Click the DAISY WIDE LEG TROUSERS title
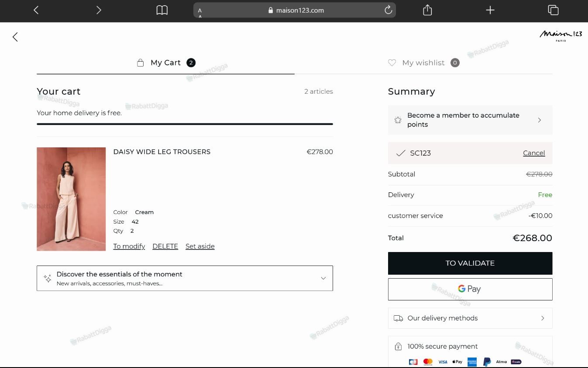 click(x=162, y=152)
